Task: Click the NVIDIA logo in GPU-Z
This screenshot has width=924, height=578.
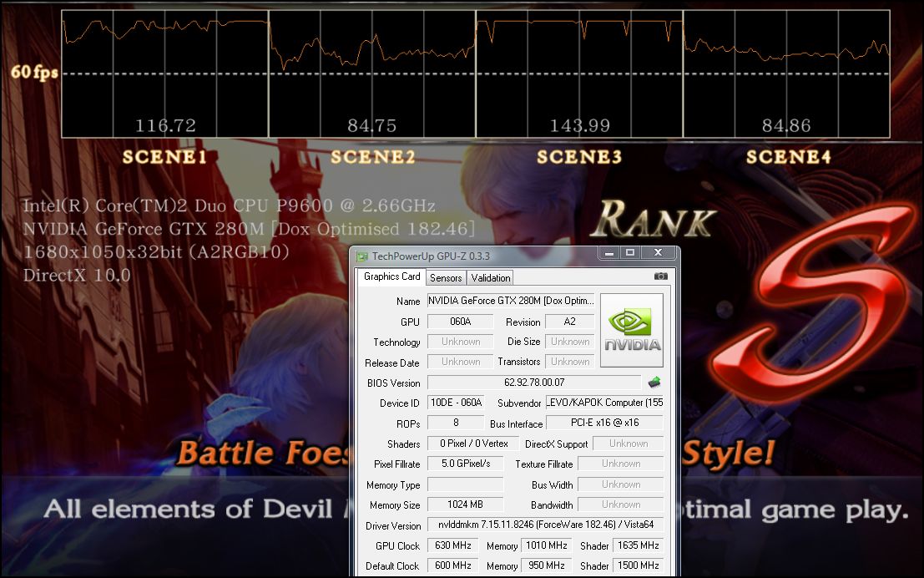Action: coord(632,330)
